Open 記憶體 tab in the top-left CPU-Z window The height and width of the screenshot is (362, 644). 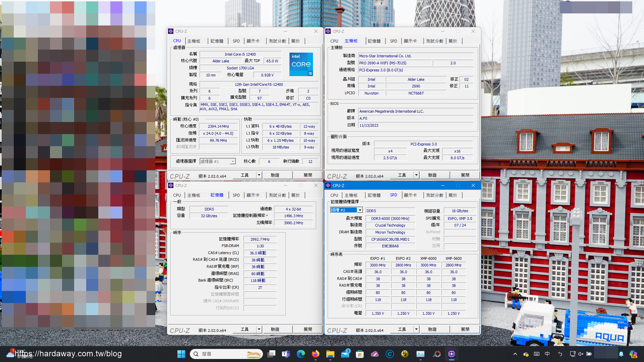pos(217,41)
